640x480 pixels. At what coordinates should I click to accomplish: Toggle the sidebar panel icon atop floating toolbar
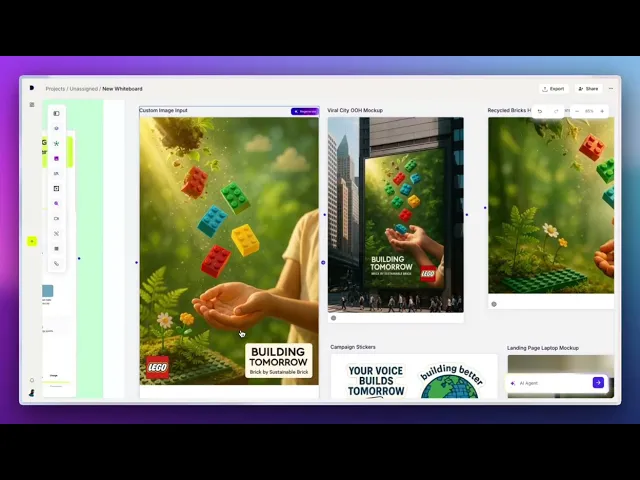pyautogui.click(x=56, y=113)
